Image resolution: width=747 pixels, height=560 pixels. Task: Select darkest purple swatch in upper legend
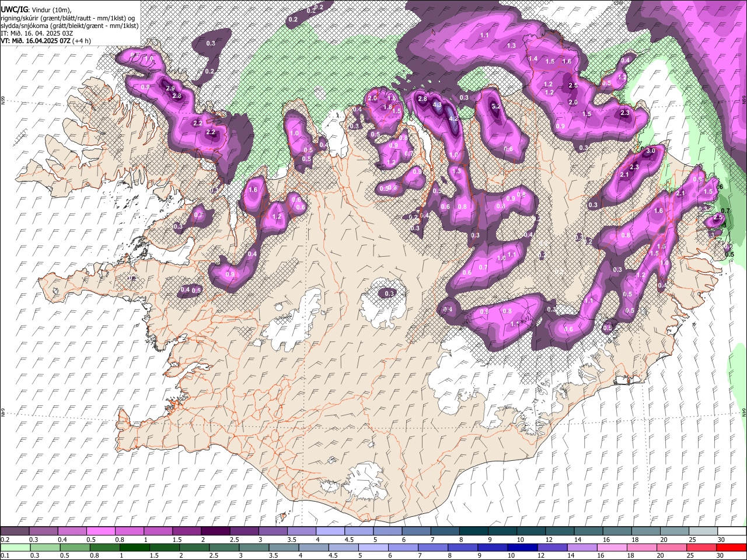[x=216, y=531]
